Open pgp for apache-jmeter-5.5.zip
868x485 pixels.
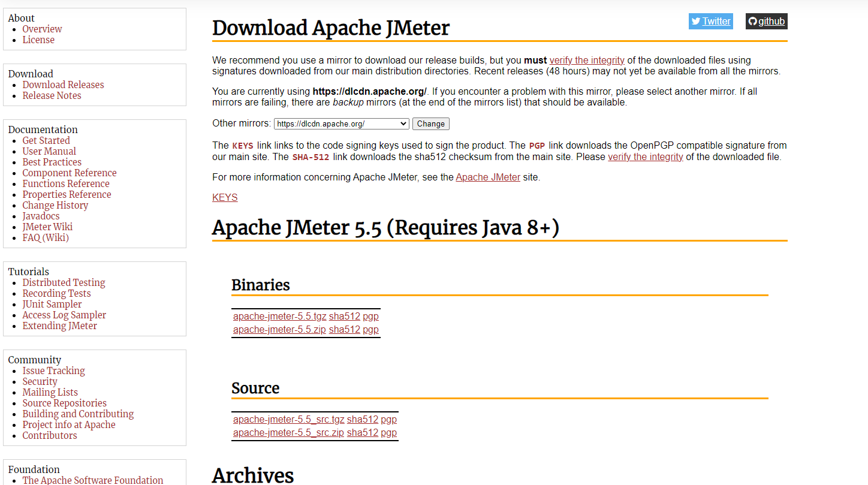pos(370,329)
